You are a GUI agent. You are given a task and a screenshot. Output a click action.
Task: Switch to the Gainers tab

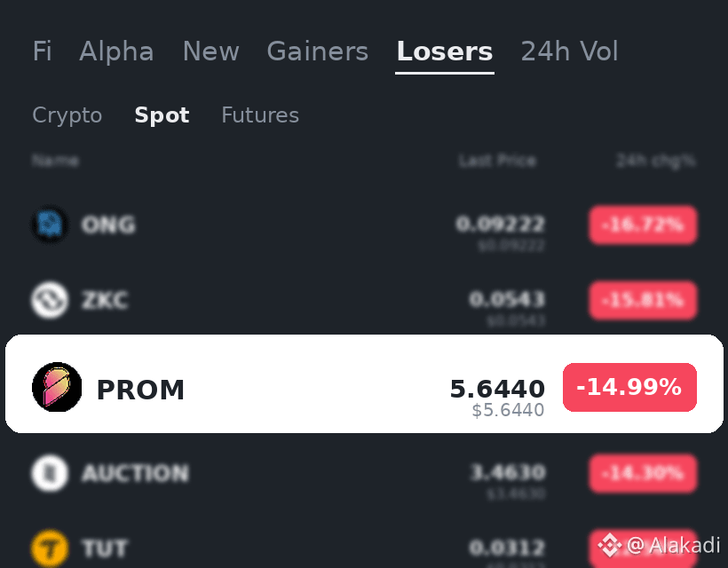(x=318, y=51)
